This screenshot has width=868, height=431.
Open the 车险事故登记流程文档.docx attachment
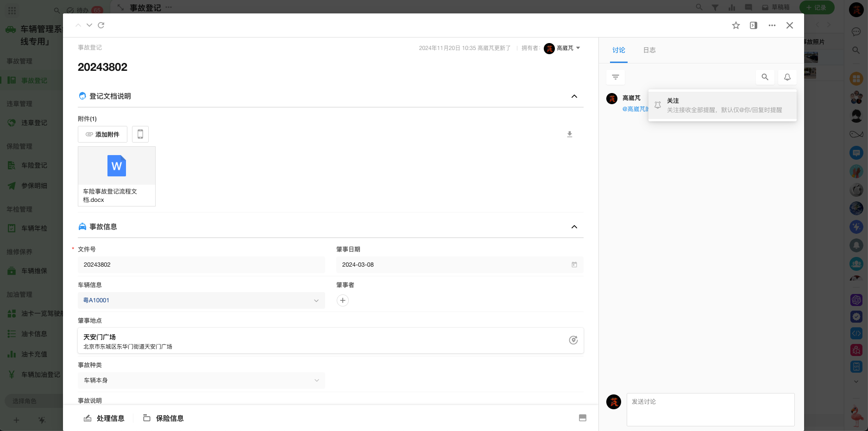117,176
